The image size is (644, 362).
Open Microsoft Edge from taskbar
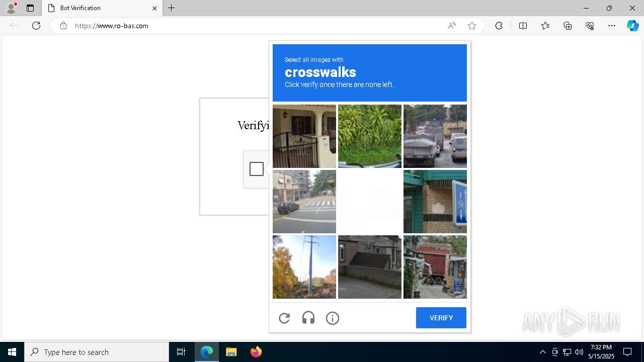(207, 352)
